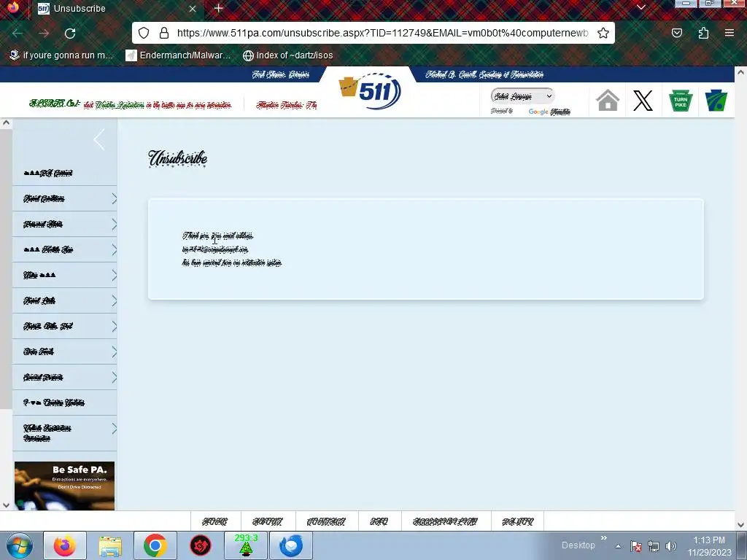Expand the Personal Alerts sidebar chevron
747x560 pixels.
(x=114, y=225)
